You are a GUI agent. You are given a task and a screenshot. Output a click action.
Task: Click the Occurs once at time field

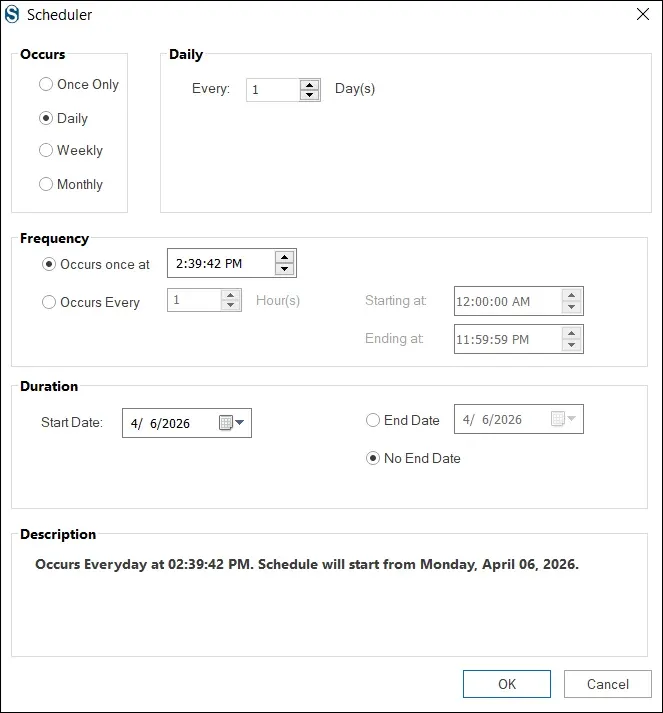(221, 263)
